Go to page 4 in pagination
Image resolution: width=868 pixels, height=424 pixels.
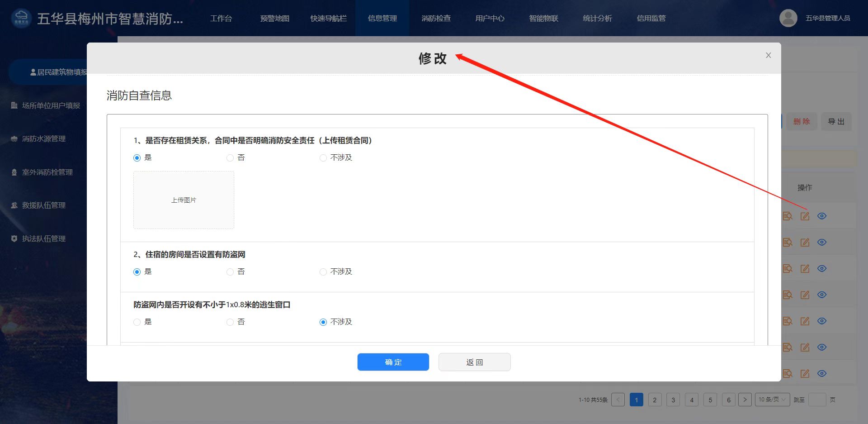point(692,400)
